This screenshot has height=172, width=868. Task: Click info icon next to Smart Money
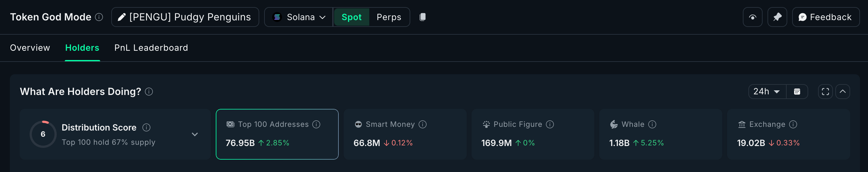tap(423, 124)
